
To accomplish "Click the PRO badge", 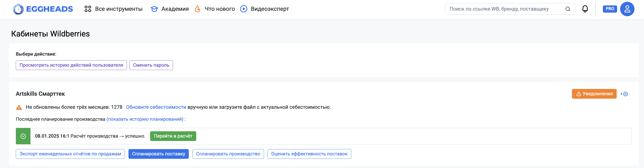I will [x=609, y=9].
